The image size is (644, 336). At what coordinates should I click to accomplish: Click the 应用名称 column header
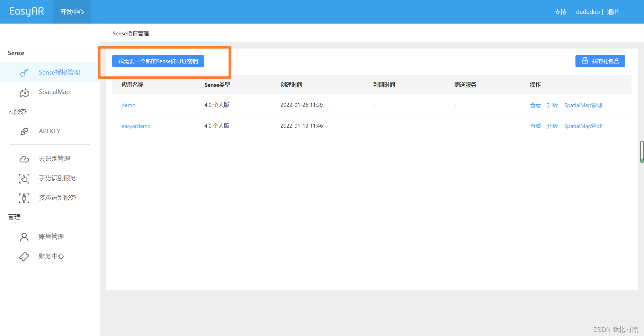(x=132, y=85)
